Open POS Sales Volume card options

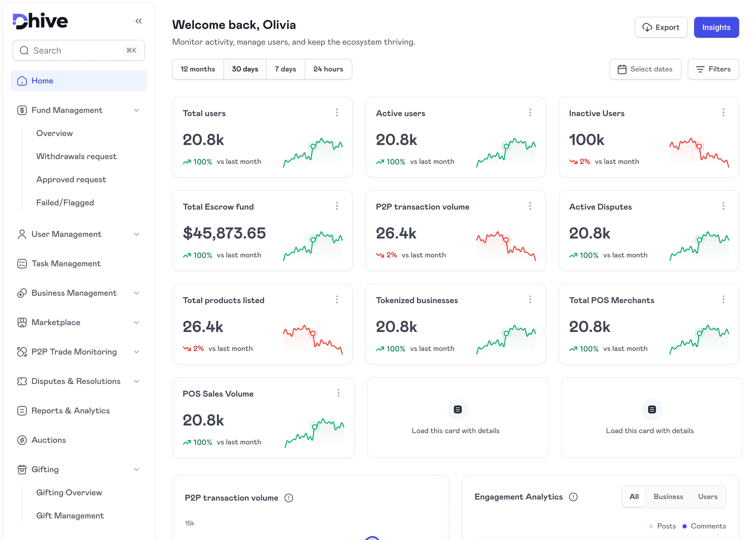[x=338, y=393]
